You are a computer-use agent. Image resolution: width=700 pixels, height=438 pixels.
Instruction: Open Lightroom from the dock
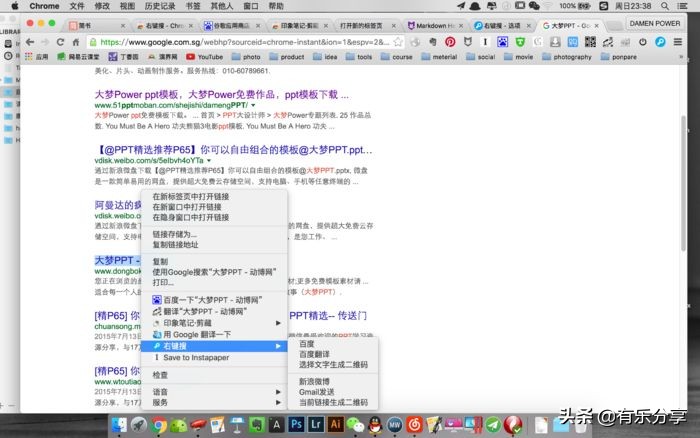[316, 424]
